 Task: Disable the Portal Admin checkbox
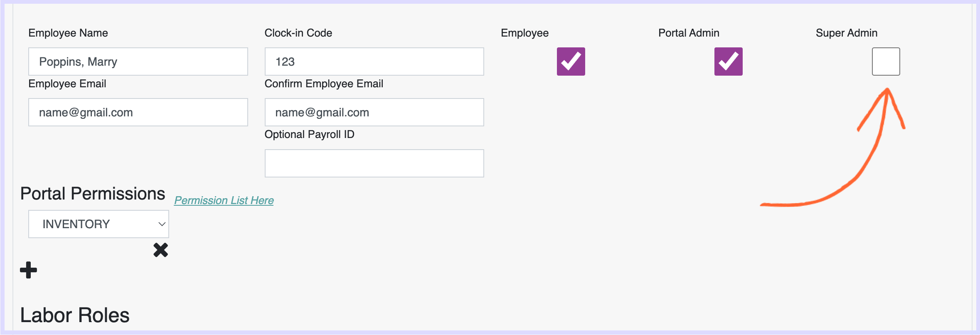[728, 62]
